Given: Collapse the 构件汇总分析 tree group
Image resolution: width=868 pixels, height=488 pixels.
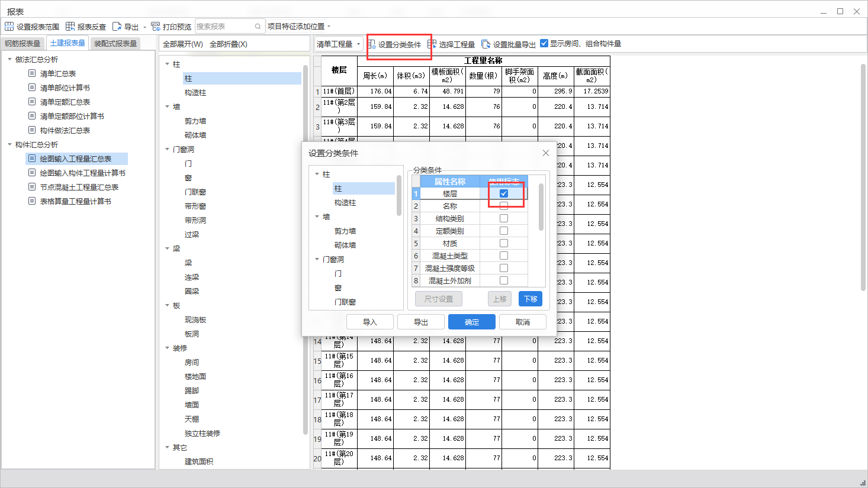Looking at the screenshot, I should [9, 144].
